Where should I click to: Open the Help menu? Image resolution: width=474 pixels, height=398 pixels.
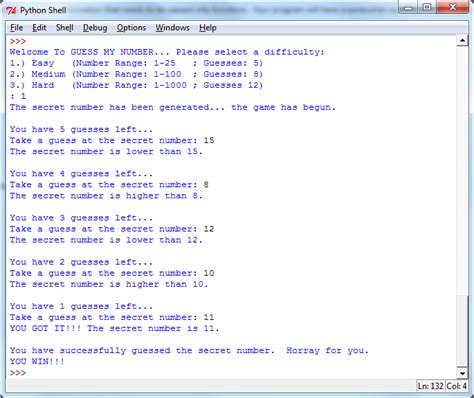point(208,28)
